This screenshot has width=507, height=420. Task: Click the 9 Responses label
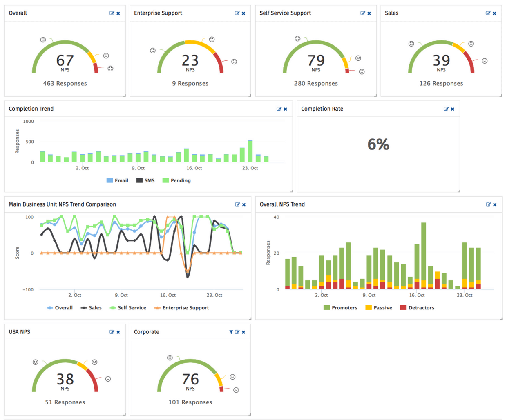(190, 84)
